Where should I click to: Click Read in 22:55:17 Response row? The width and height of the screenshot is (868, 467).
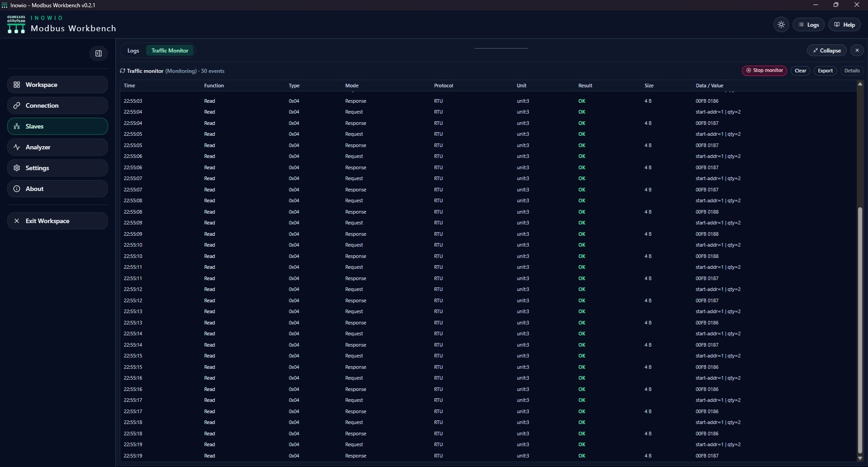coord(209,411)
